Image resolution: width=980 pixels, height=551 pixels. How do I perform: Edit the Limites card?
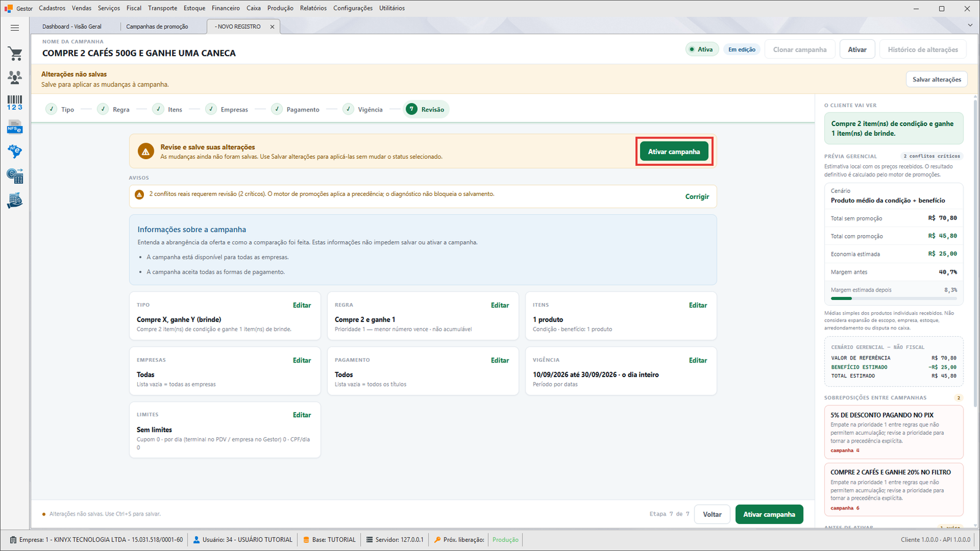click(302, 415)
